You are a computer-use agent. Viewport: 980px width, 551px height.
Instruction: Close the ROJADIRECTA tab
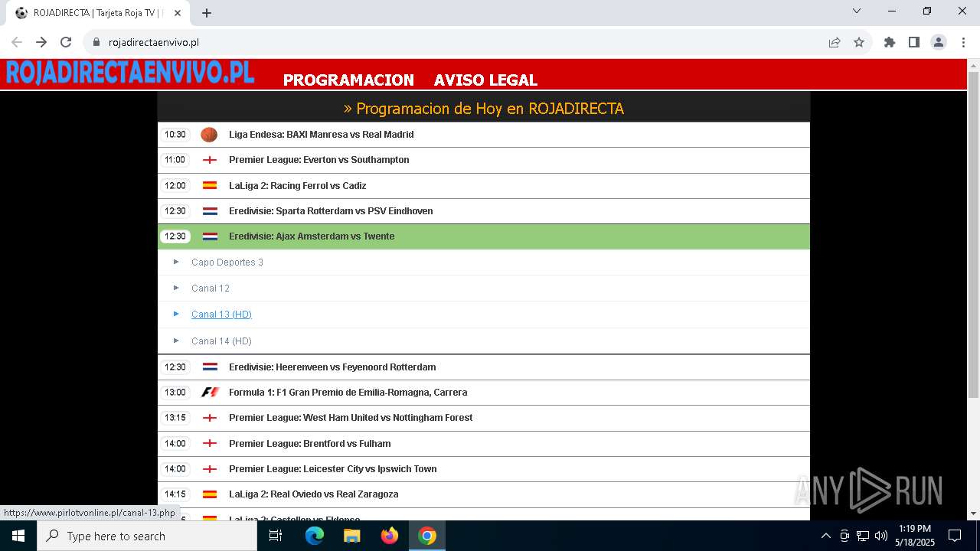pyautogui.click(x=178, y=13)
